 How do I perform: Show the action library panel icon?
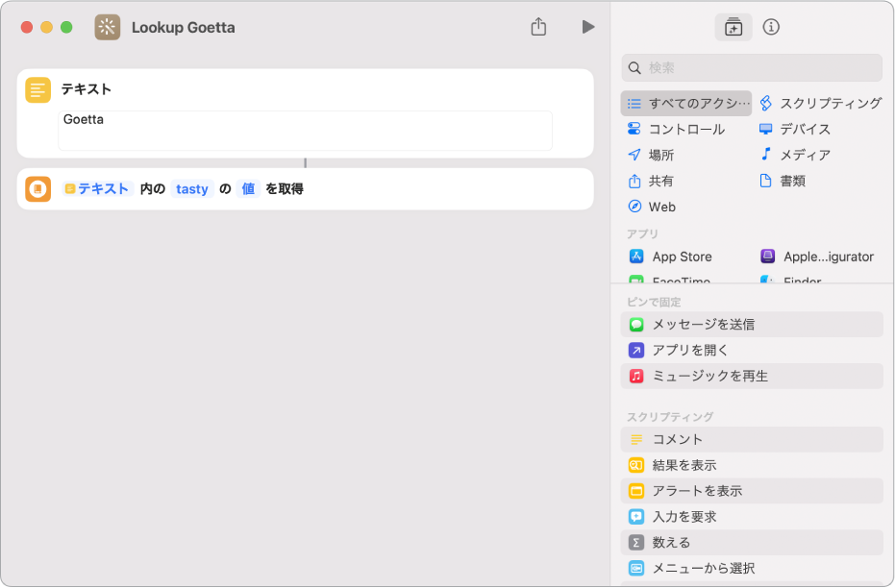733,27
